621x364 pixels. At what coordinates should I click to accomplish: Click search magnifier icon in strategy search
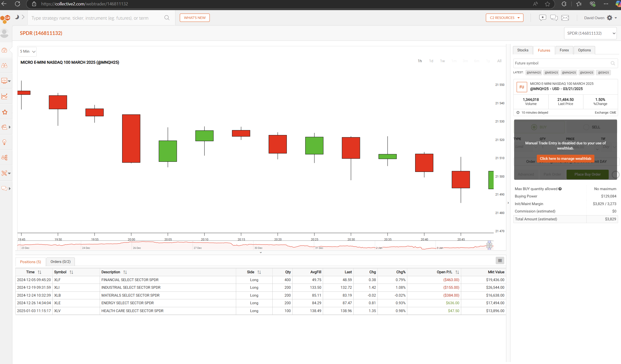(x=167, y=18)
